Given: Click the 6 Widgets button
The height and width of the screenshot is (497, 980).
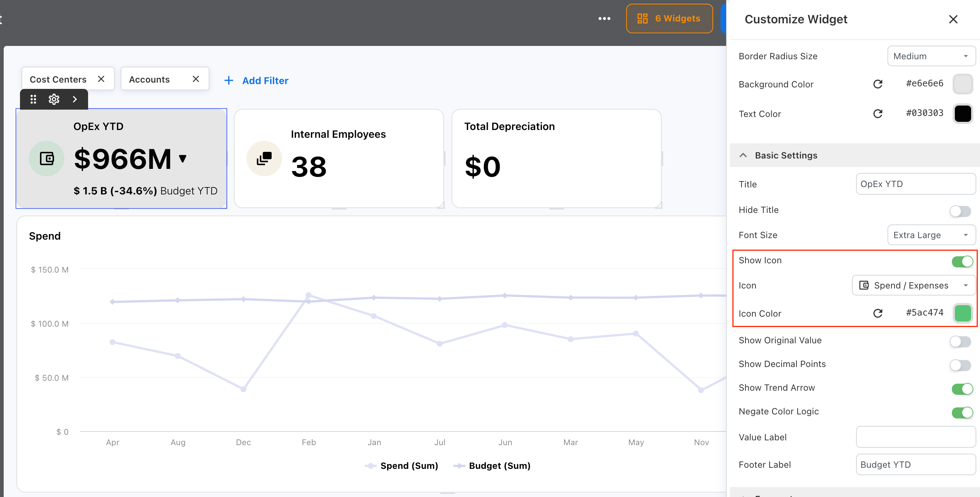Looking at the screenshot, I should click(x=669, y=18).
